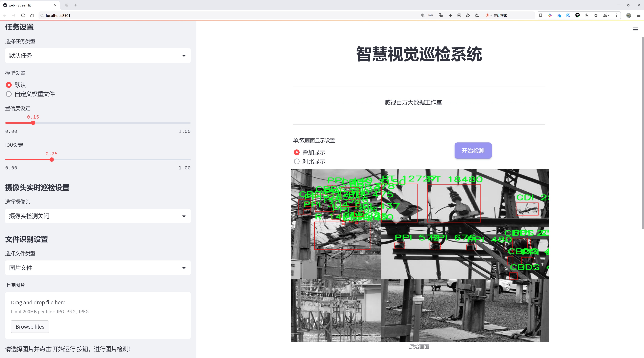This screenshot has width=644, height=358.
Task: Select the 默认 model radio button
Action: click(x=9, y=85)
